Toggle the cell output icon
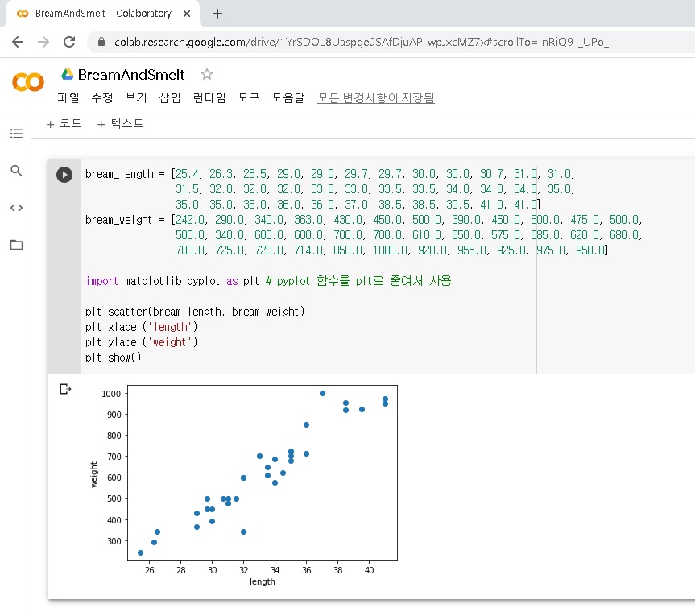Screen dimensions: 695x616 click(x=66, y=390)
